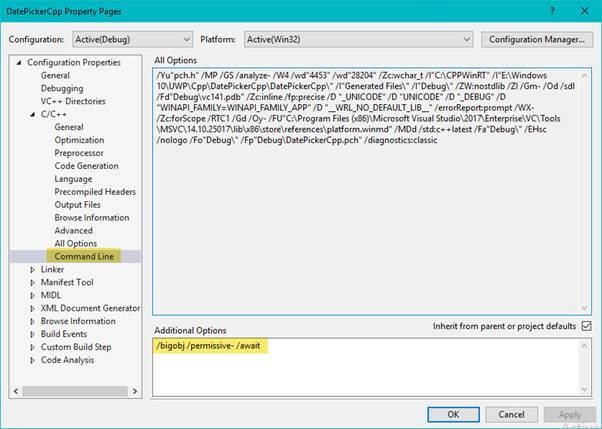Expand top-level Browse Information node
602x429 pixels.
tap(33, 321)
